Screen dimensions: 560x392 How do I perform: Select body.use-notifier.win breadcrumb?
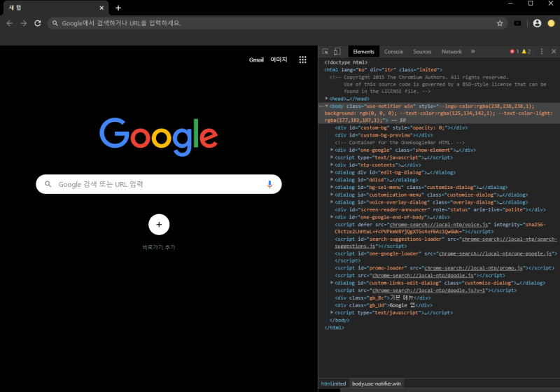(x=377, y=384)
